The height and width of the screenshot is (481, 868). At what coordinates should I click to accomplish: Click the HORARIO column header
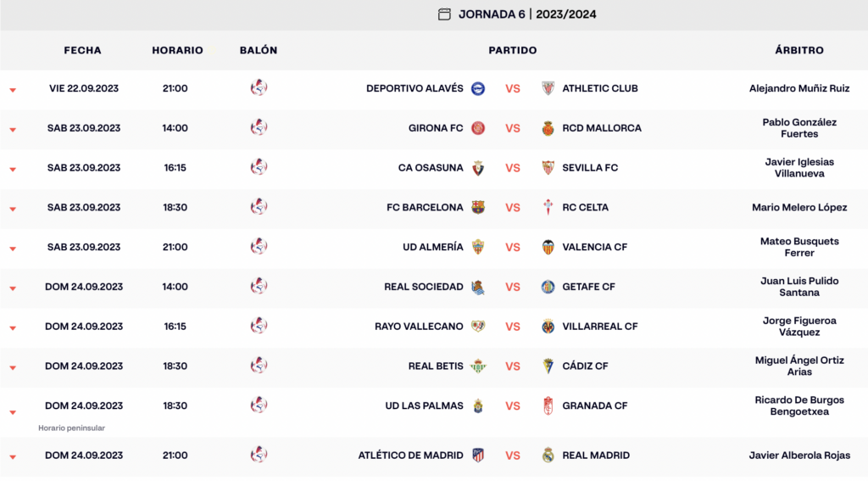coord(177,51)
